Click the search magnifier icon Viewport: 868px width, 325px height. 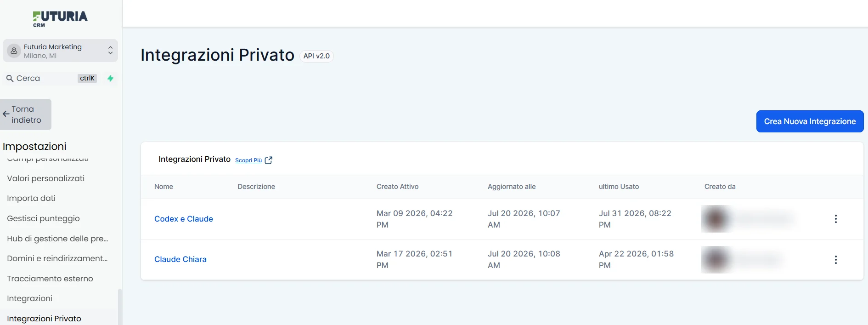click(x=10, y=79)
